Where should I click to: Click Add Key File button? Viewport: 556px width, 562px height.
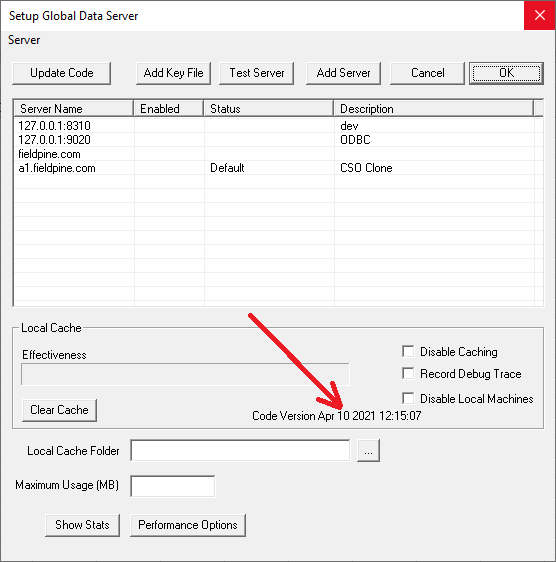(x=174, y=73)
